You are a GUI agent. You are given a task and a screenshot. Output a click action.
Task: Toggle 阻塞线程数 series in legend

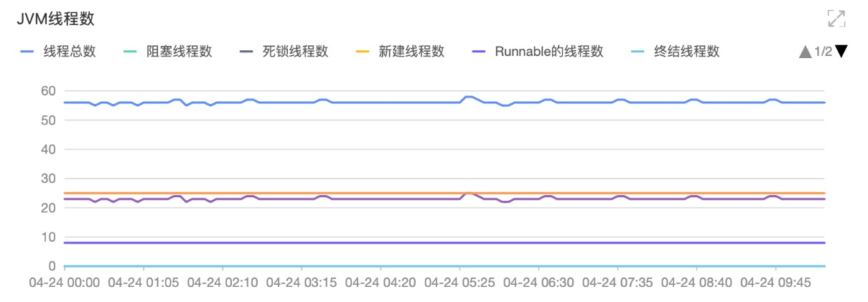coord(179,52)
